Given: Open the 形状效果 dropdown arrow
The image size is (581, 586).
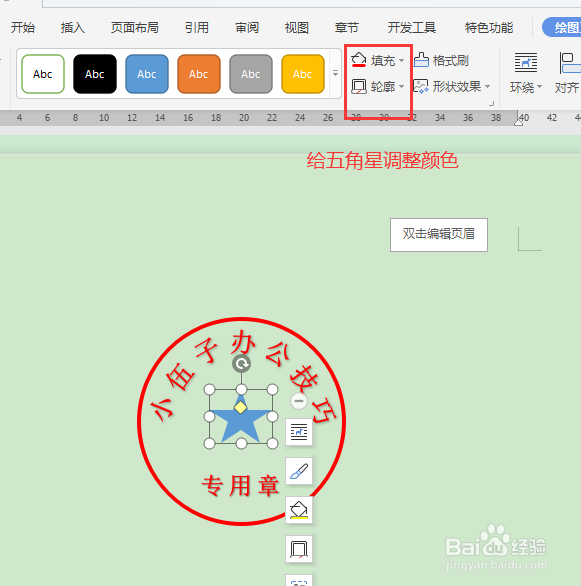Looking at the screenshot, I should (488, 87).
